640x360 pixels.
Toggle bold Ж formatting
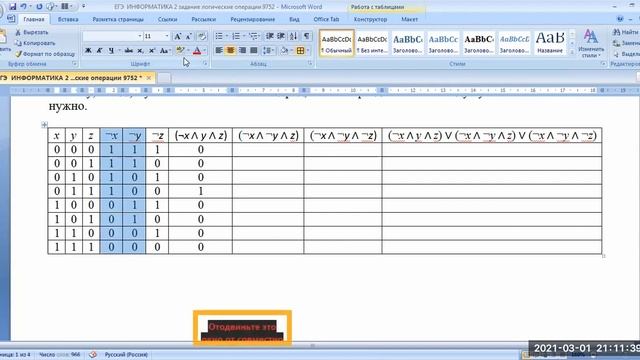[x=88, y=51]
